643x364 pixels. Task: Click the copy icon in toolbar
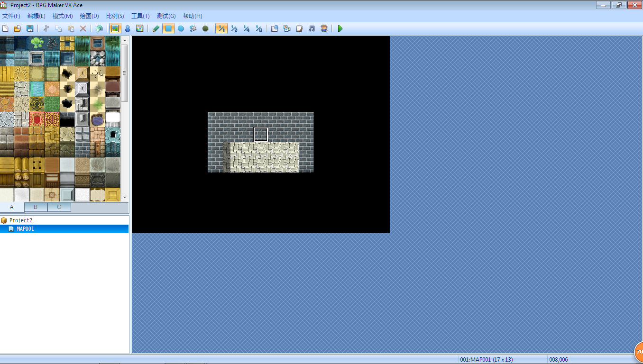click(59, 28)
